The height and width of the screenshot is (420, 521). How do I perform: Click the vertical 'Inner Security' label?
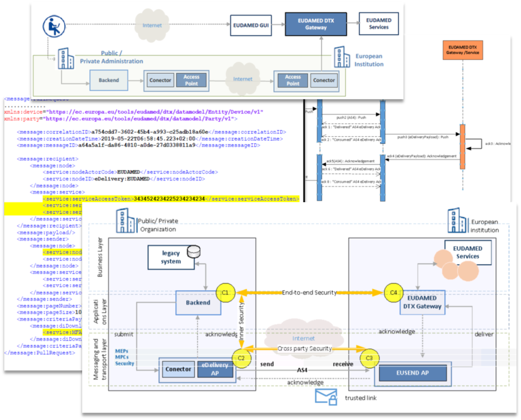(x=241, y=321)
